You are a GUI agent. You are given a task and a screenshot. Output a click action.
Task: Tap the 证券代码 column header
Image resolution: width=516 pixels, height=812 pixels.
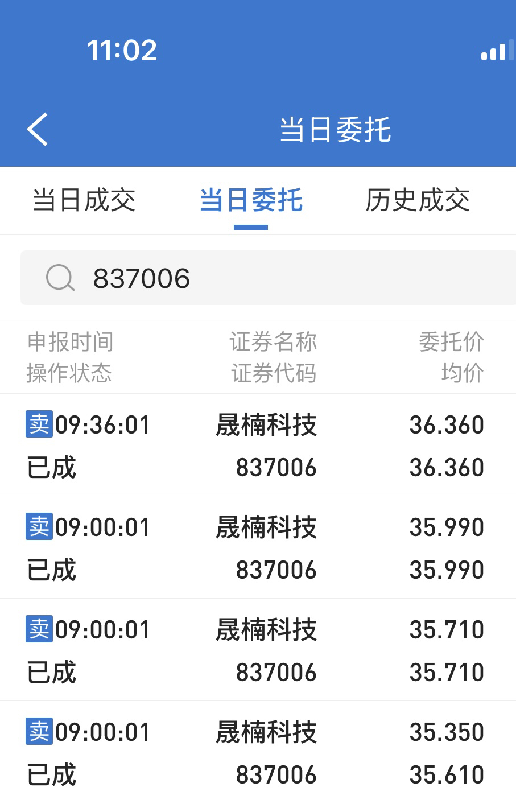274,373
